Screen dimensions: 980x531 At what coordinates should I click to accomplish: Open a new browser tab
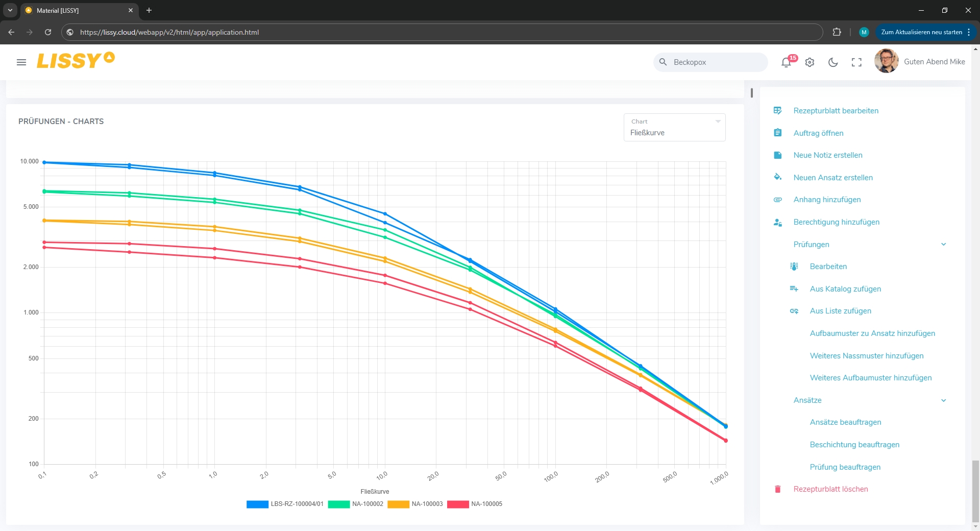pos(149,10)
